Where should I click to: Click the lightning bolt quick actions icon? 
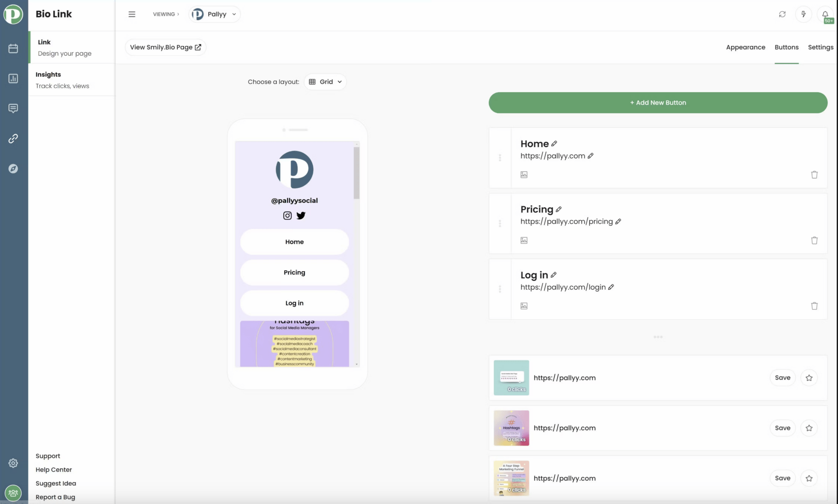click(x=804, y=14)
